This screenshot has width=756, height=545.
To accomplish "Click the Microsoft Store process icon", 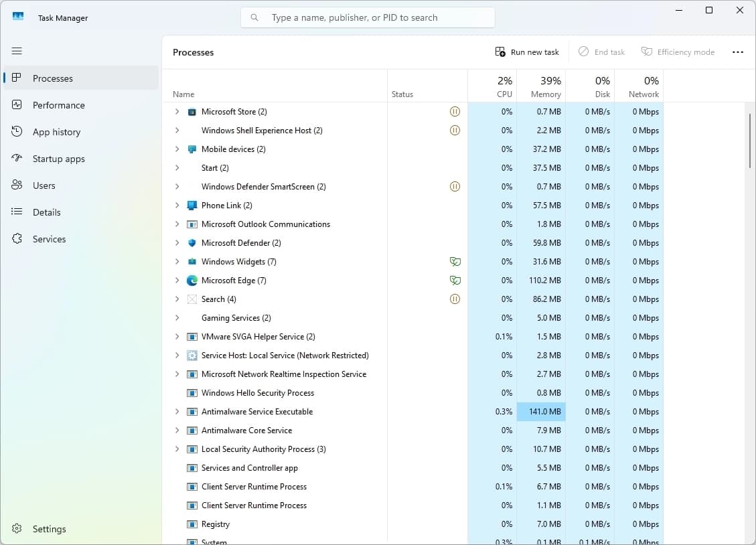I will (192, 112).
